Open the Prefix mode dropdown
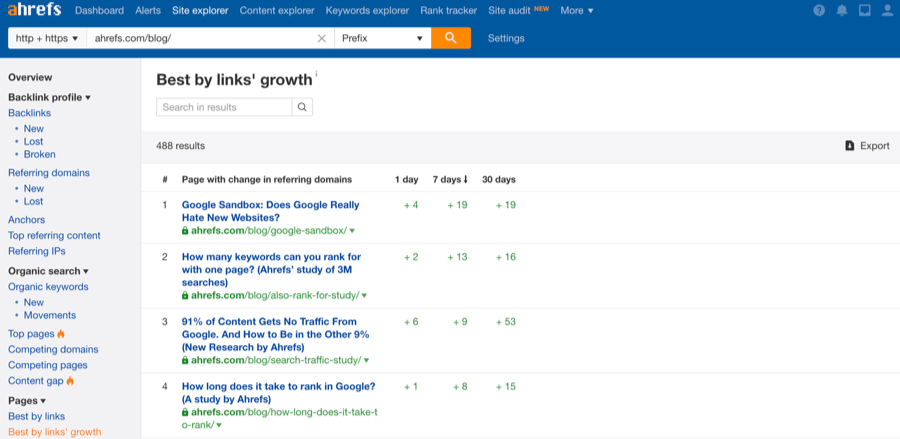The width and height of the screenshot is (900, 439). point(382,38)
